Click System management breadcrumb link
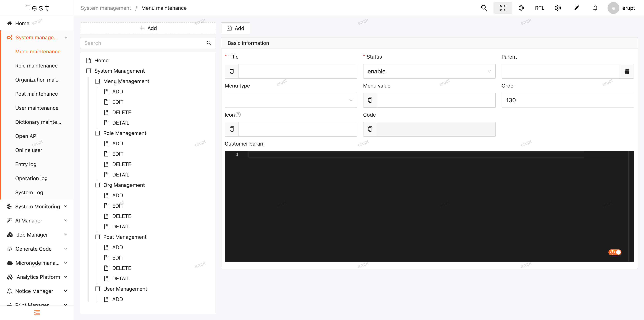Image resolution: width=644 pixels, height=320 pixels. (106, 8)
